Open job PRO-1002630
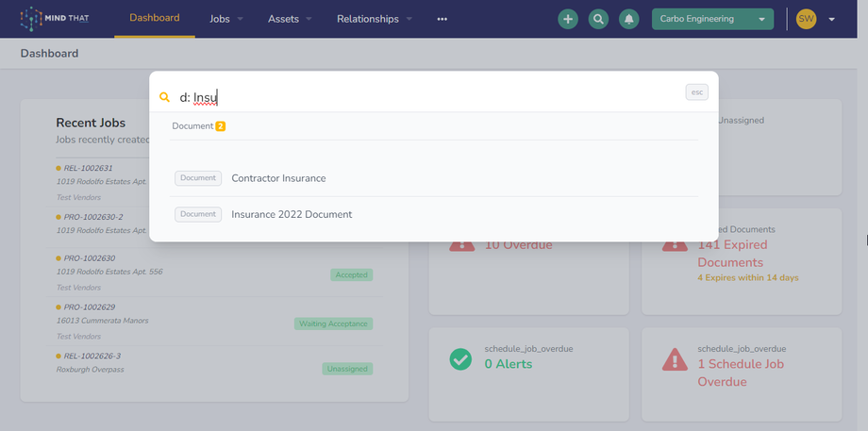The width and height of the screenshot is (868, 431). pos(89,258)
